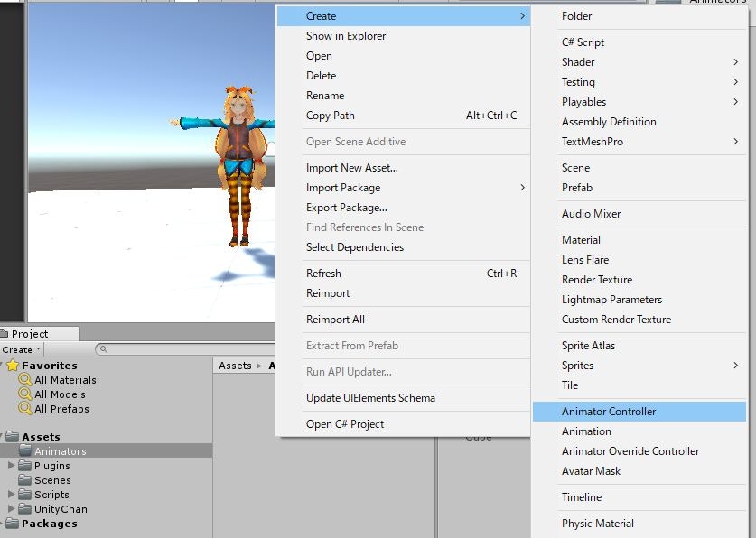The width and height of the screenshot is (756, 538).
Task: Choose Folder from the Create submenu
Action: click(639, 16)
